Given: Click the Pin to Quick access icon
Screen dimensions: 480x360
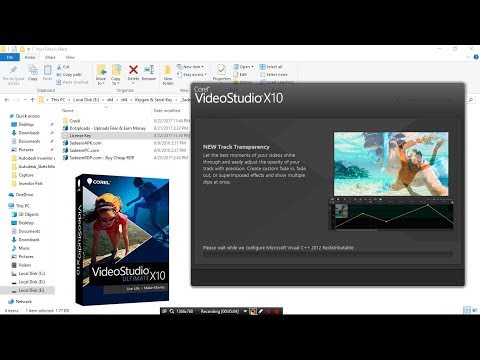Looking at the screenshot, I should point(14,70).
